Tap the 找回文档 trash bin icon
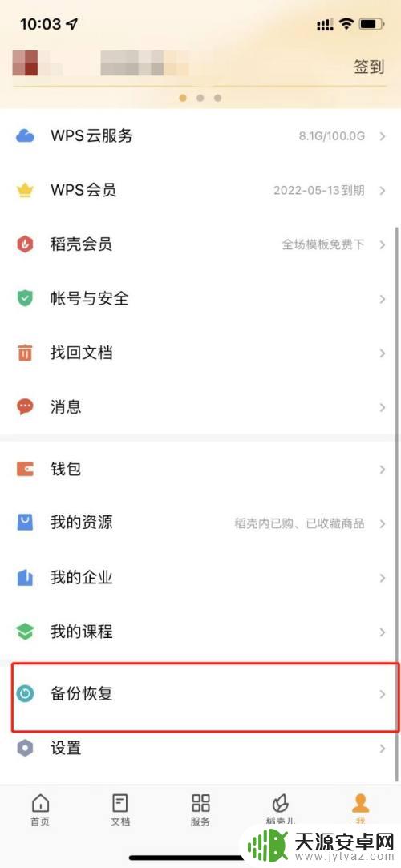 [x=25, y=353]
